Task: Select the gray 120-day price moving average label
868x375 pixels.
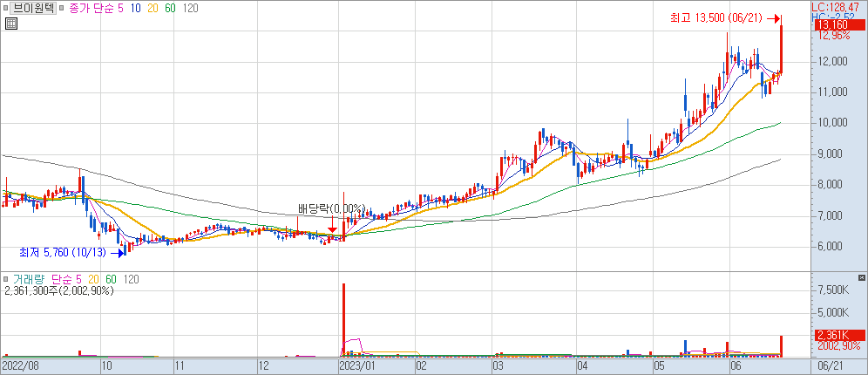Action: (x=190, y=9)
